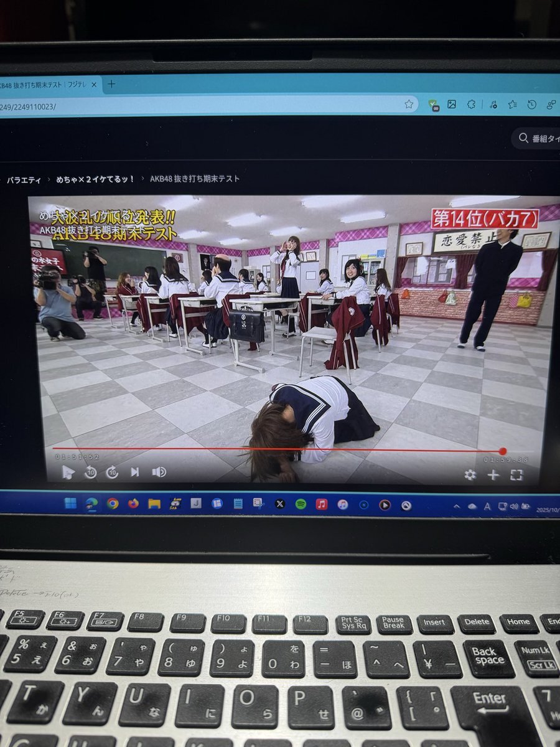Click the toolbar icon right of History

551,105
